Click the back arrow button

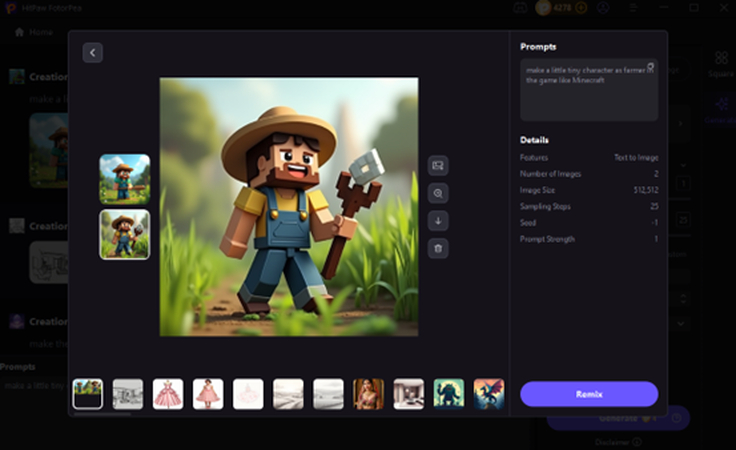(x=93, y=53)
